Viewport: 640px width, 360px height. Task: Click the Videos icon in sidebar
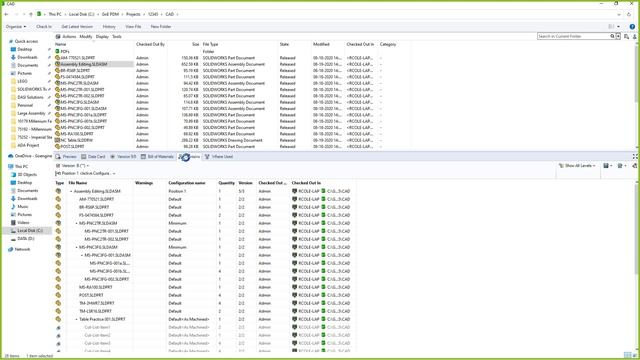tap(13, 222)
